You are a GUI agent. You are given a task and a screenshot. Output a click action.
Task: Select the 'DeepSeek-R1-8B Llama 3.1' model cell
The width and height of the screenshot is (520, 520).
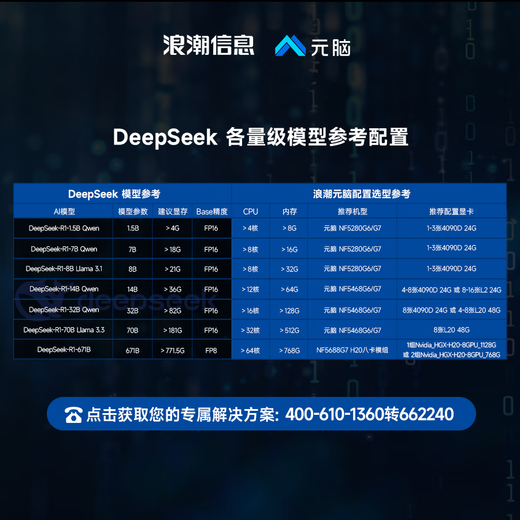point(64,269)
